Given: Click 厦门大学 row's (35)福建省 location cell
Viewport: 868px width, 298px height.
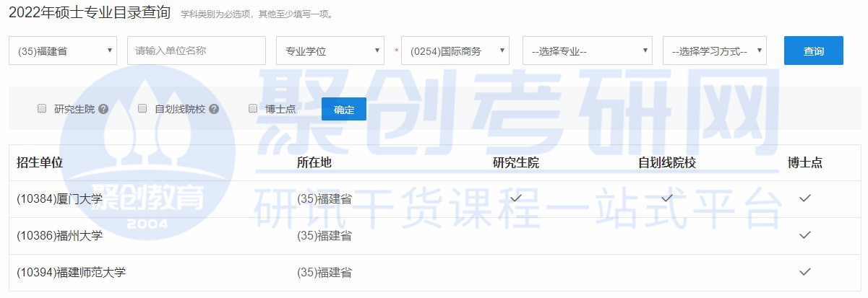Looking at the screenshot, I should pos(325,199).
